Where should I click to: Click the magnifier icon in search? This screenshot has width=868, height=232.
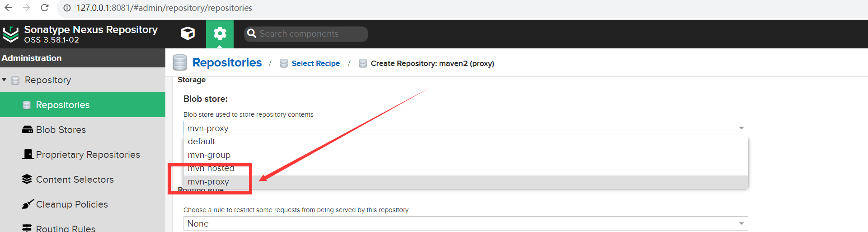click(x=252, y=34)
